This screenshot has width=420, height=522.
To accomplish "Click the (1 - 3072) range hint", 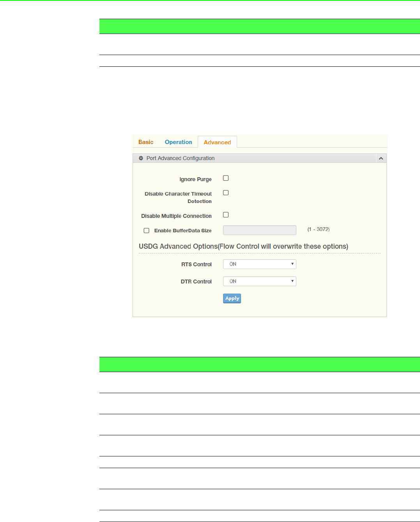I will (x=319, y=229).
